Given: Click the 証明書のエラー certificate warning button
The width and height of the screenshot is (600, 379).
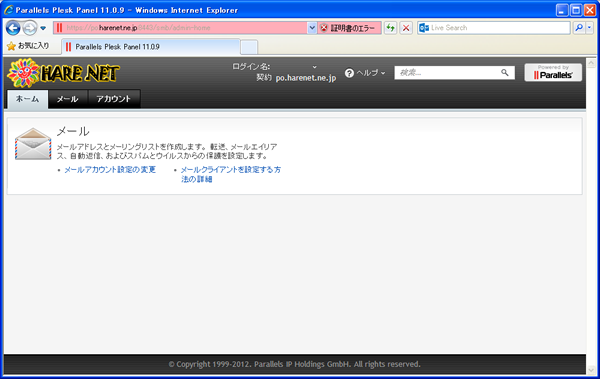Looking at the screenshot, I should pos(349,28).
